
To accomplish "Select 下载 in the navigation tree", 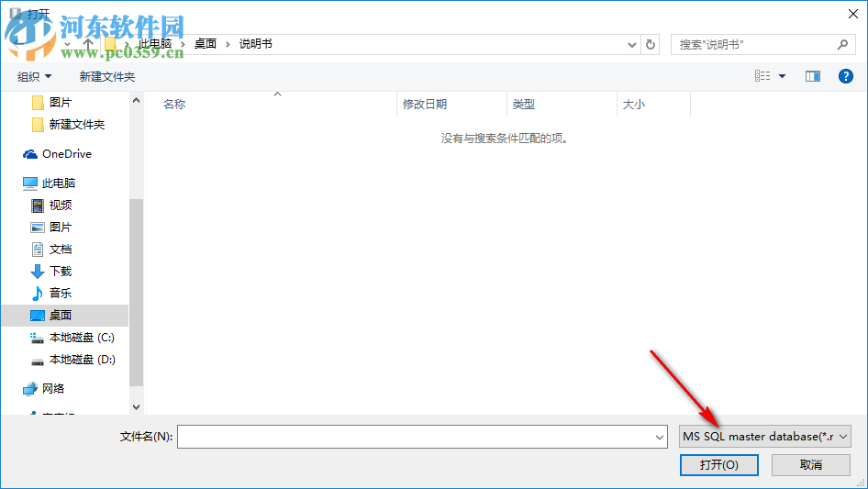I will tap(61, 272).
